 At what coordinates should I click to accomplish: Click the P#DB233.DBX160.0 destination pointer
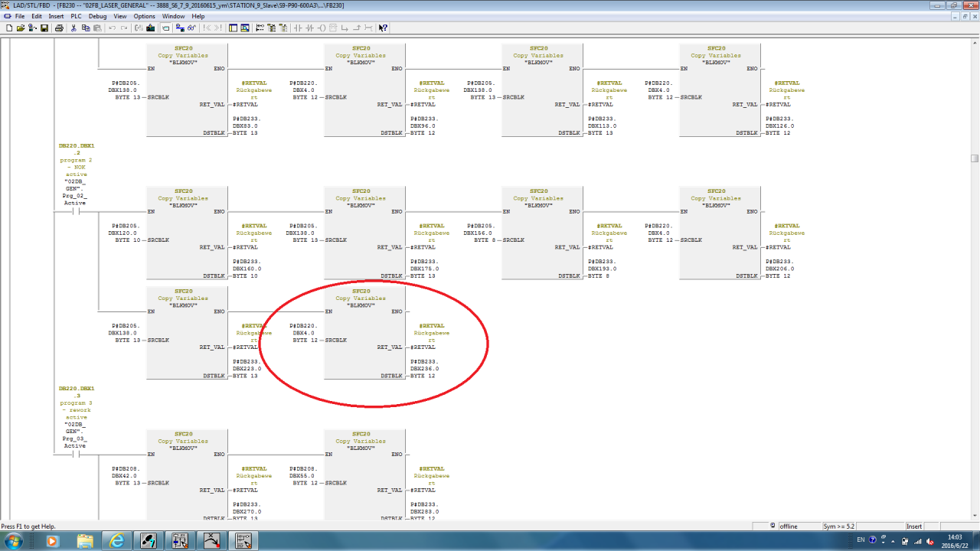247,269
